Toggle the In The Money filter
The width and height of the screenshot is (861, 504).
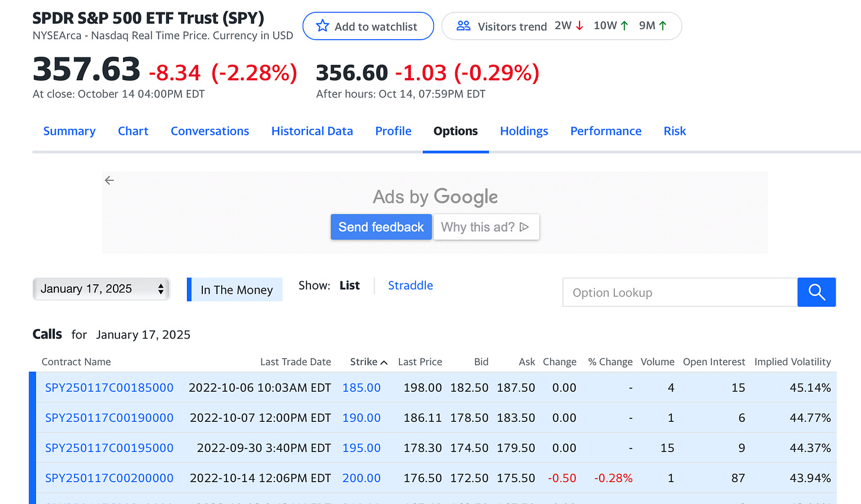(235, 290)
